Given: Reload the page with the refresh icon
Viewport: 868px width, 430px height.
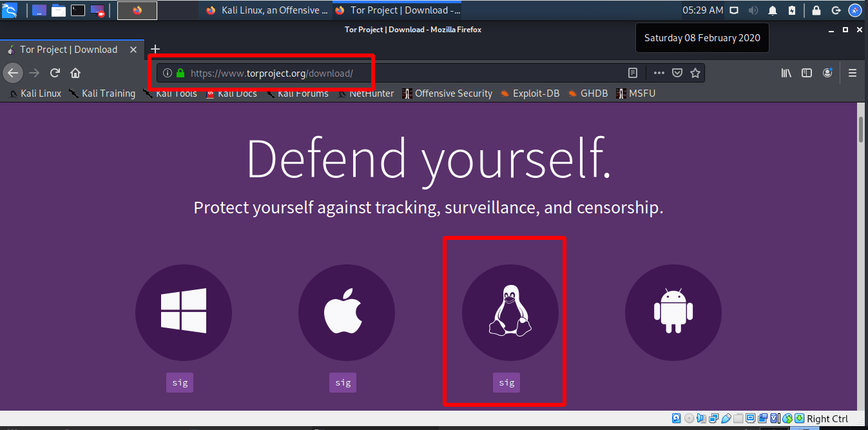Looking at the screenshot, I should pos(55,73).
